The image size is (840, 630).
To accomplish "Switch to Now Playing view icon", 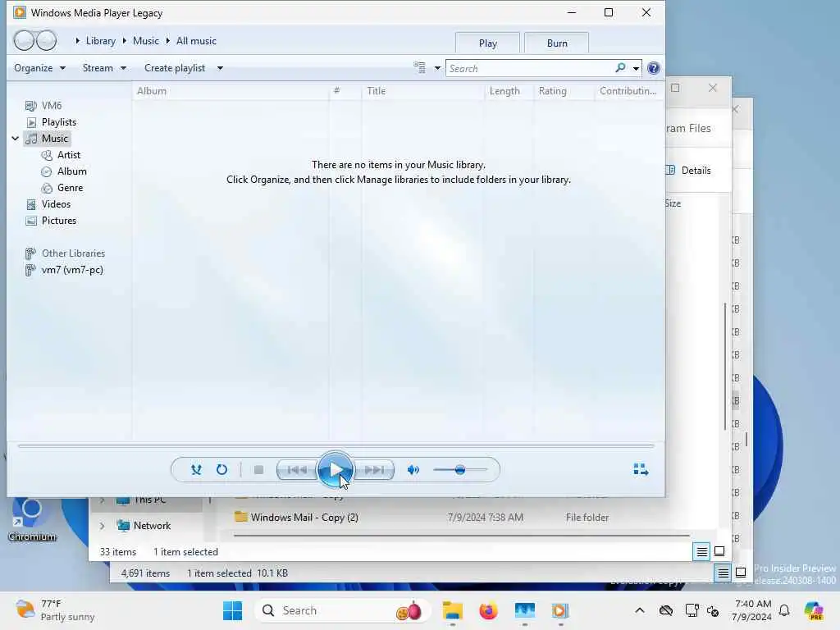I will pyautogui.click(x=641, y=470).
